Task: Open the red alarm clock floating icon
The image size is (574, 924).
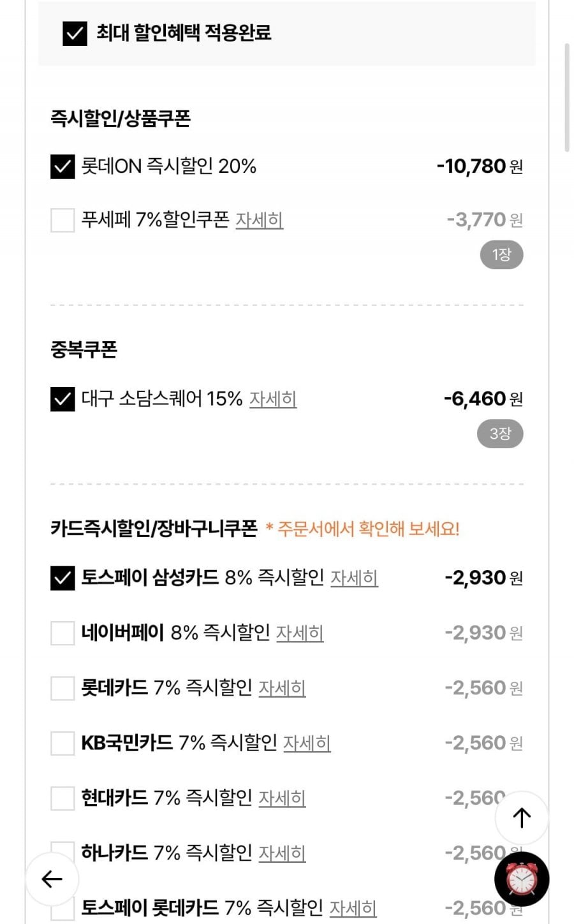Action: click(522, 879)
